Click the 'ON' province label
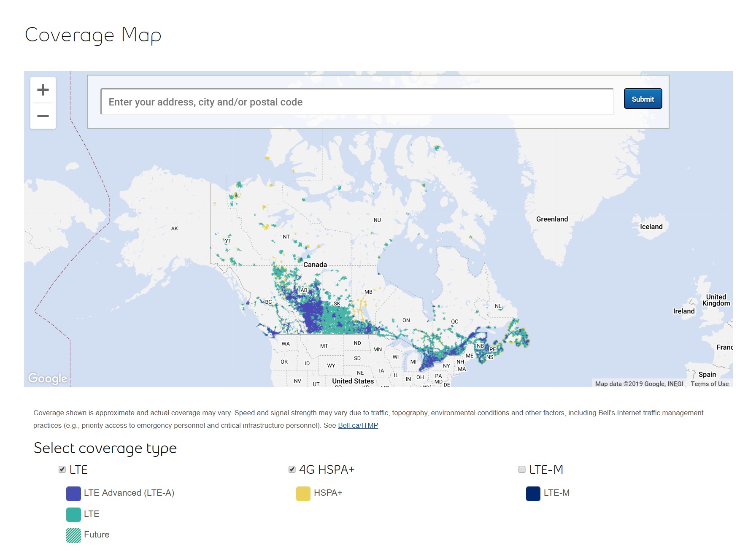756x551 pixels. [x=406, y=320]
